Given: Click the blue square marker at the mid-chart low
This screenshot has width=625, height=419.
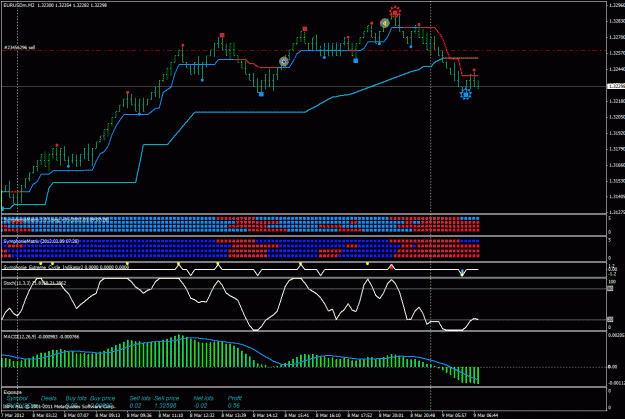Looking at the screenshot, I should [x=261, y=94].
